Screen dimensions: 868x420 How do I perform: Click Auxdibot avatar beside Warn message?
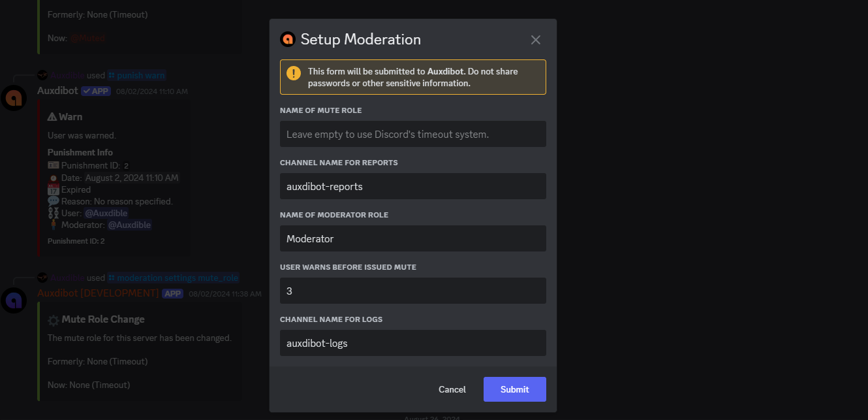point(13,98)
